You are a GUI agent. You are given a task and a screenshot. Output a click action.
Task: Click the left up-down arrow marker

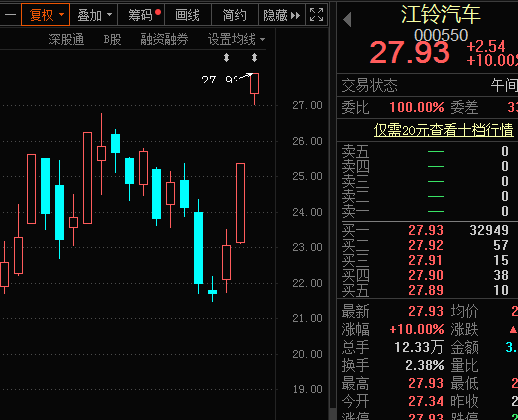pyautogui.click(x=226, y=58)
